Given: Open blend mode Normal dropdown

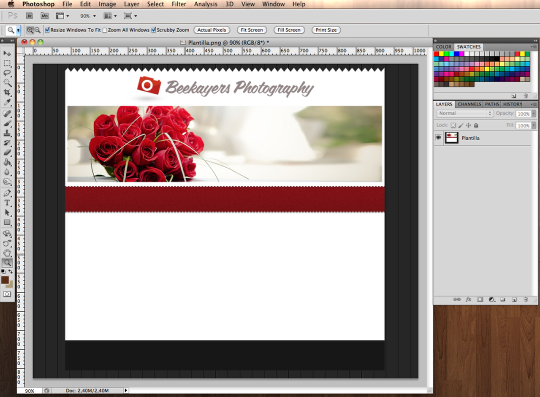Looking at the screenshot, I should [465, 113].
